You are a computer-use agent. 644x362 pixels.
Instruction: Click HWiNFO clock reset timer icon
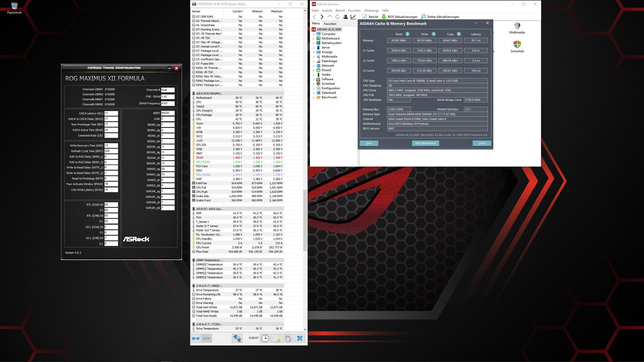tap(265, 338)
